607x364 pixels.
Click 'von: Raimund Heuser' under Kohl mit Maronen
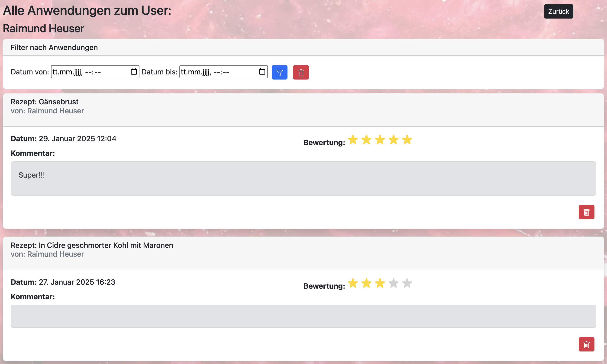(x=47, y=254)
